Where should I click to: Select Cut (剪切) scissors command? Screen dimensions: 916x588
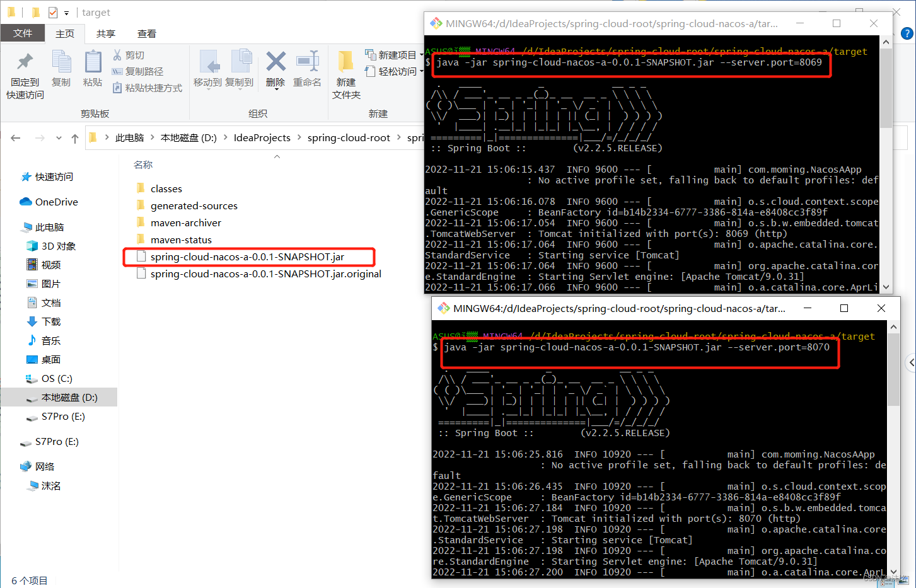(129, 55)
